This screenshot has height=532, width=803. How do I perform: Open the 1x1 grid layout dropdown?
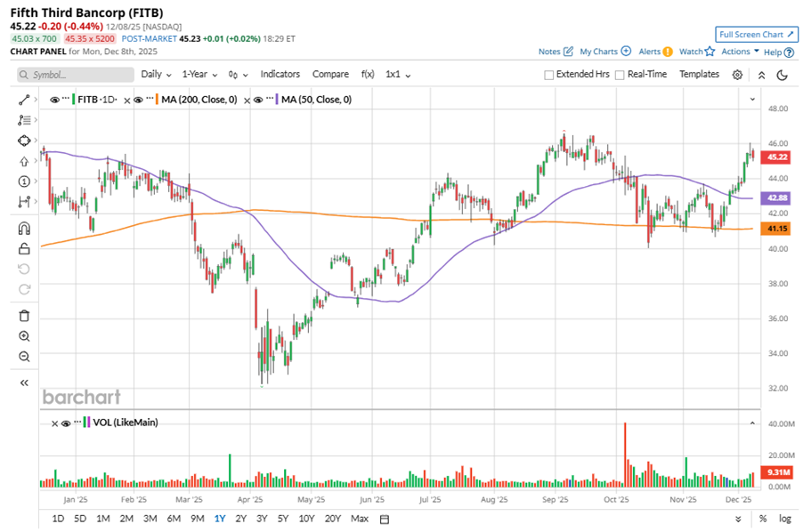tap(398, 75)
